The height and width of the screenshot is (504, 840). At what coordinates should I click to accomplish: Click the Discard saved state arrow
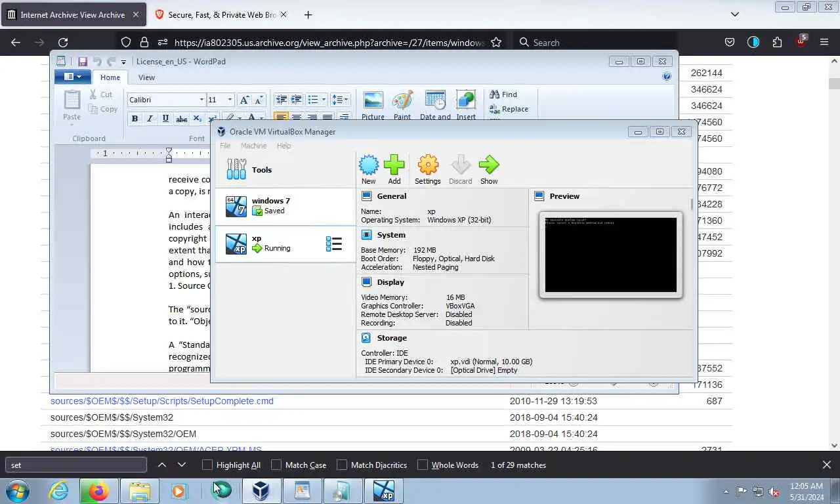tap(460, 169)
